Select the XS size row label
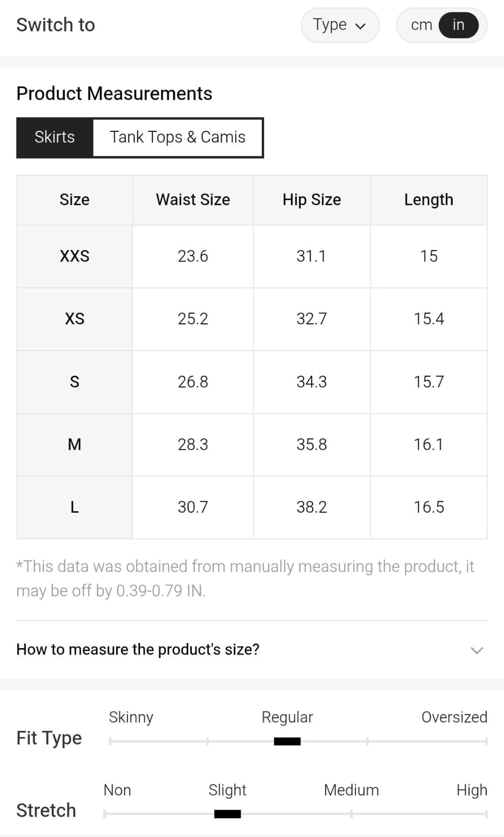This screenshot has width=504, height=837. pos(75,319)
